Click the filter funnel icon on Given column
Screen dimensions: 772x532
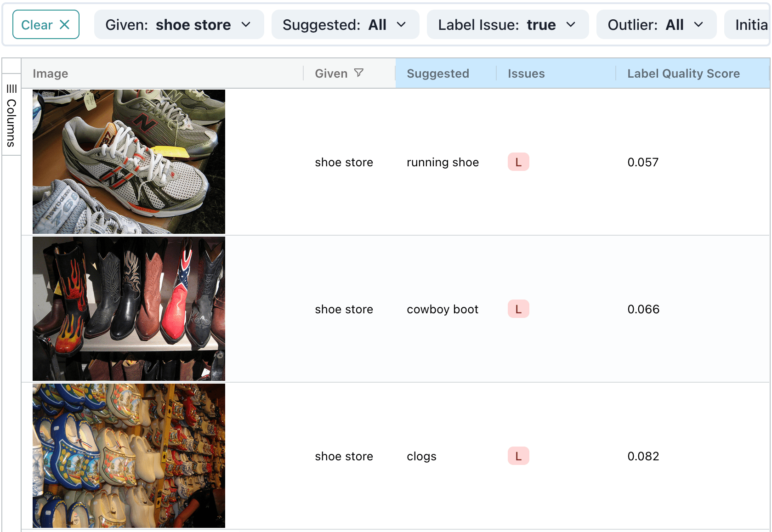360,73
